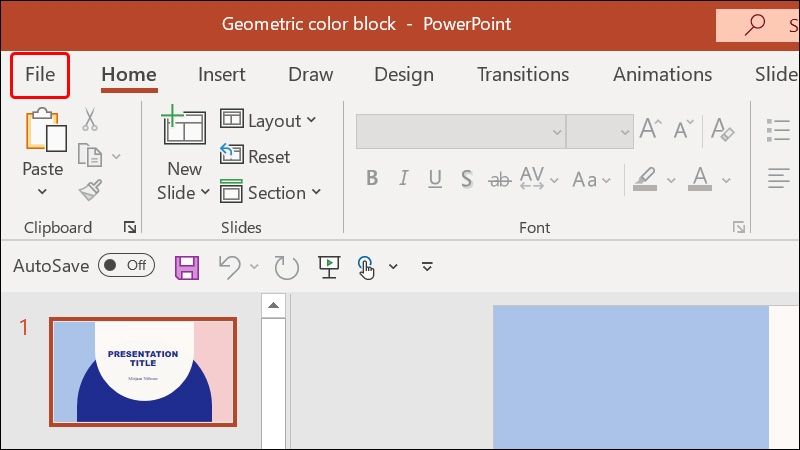Click Clear All Formatting icon
800x450 pixels.
722,129
